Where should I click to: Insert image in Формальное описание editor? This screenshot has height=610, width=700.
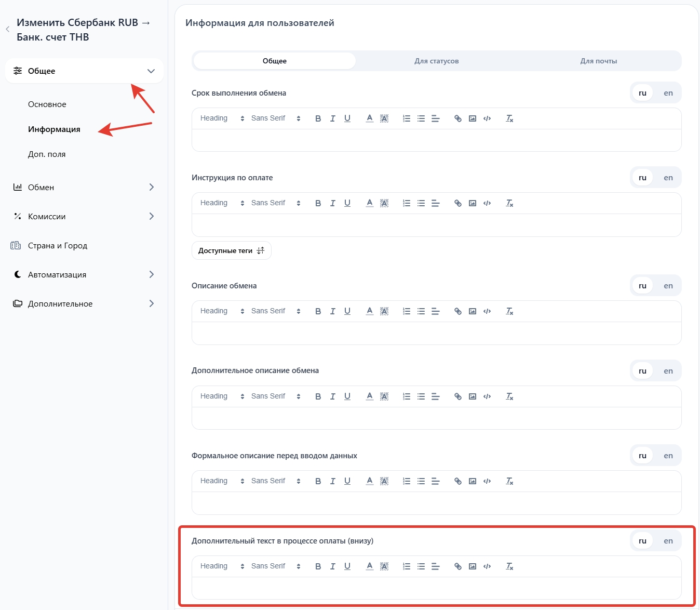pos(472,481)
